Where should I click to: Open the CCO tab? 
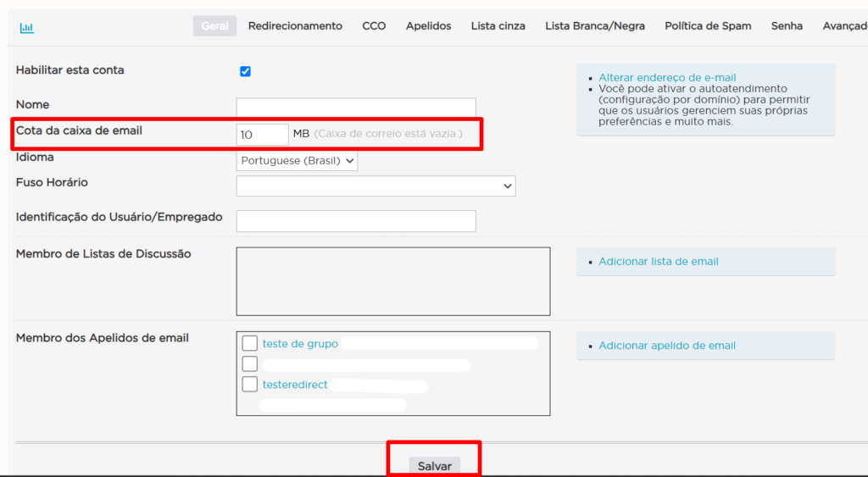coord(374,26)
